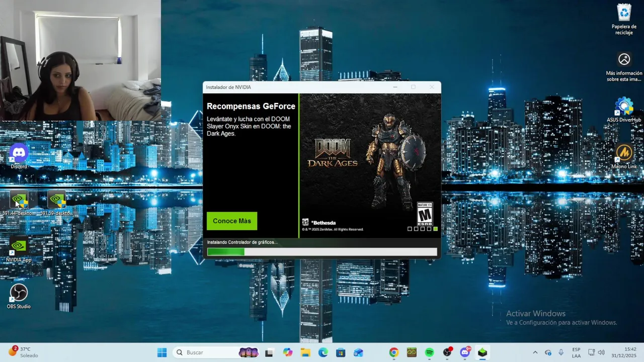The width and height of the screenshot is (644, 362).
Task: Launch Maono Link desktop shortcut
Action: pyautogui.click(x=624, y=156)
